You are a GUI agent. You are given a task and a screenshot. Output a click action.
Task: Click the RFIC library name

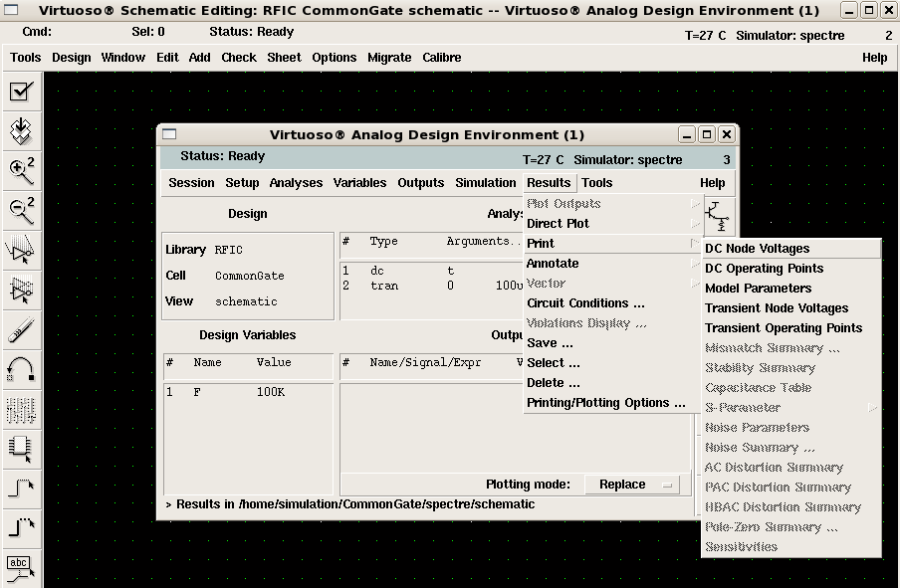228,250
